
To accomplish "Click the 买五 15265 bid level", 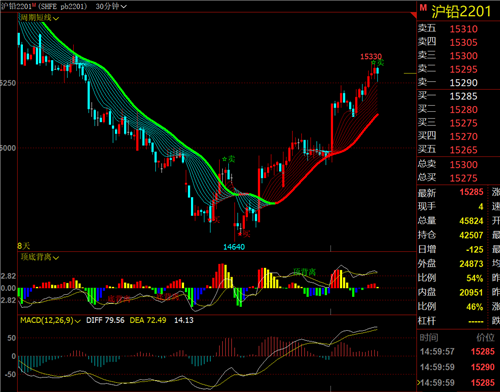I will pos(458,150).
